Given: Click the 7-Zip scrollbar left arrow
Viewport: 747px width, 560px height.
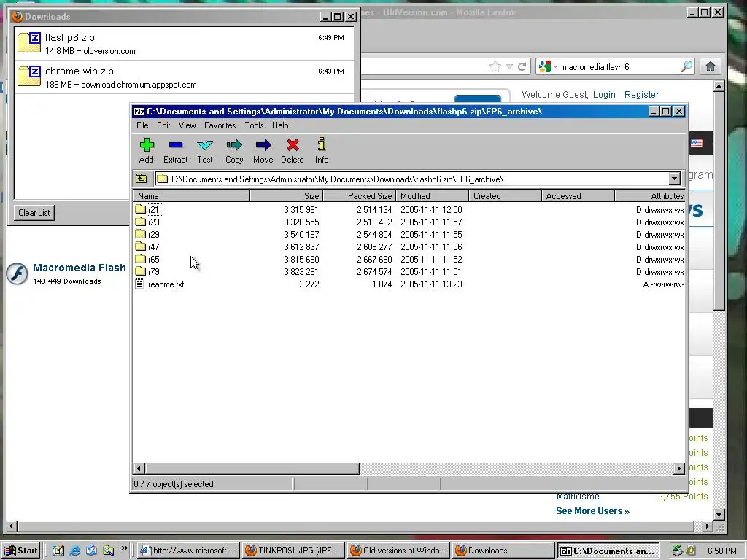Looking at the screenshot, I should [139, 469].
